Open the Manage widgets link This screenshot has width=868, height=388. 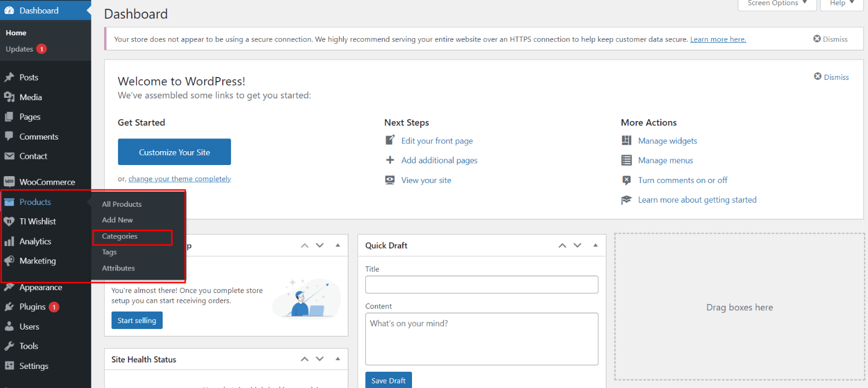coord(667,141)
